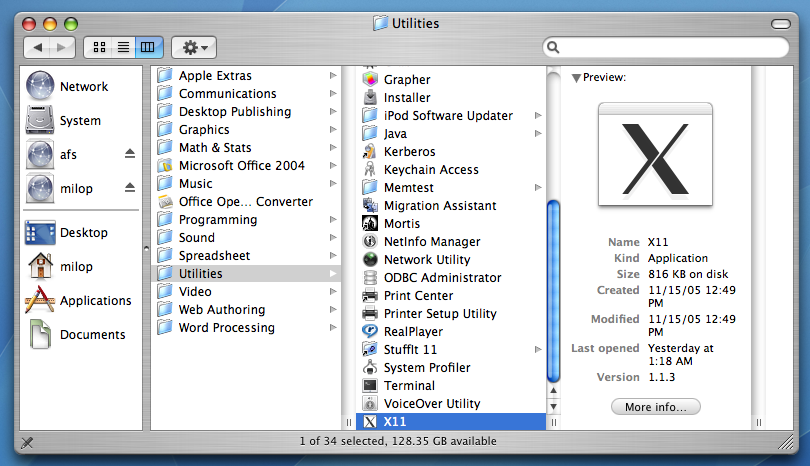Image resolution: width=810 pixels, height=466 pixels.
Task: Open Network in the sidebar
Action: point(40,87)
